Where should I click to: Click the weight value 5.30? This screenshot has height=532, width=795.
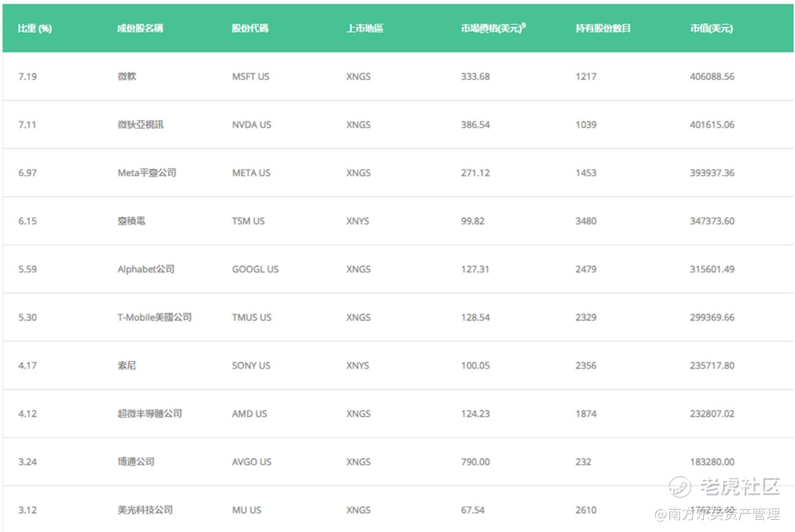28,317
